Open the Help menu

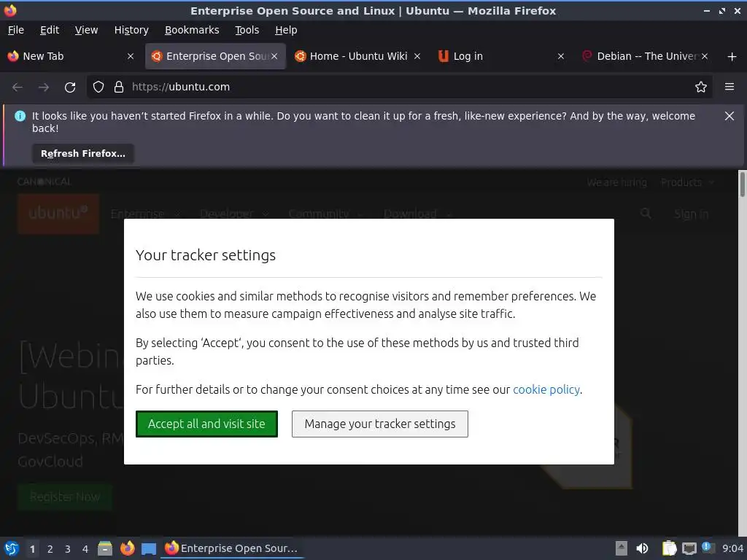point(286,30)
